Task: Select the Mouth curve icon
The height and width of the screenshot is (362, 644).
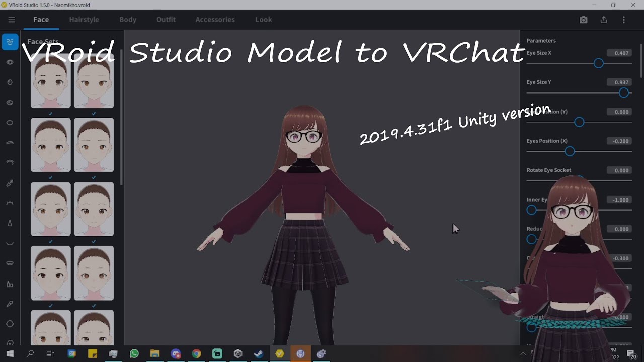Action: [10, 243]
